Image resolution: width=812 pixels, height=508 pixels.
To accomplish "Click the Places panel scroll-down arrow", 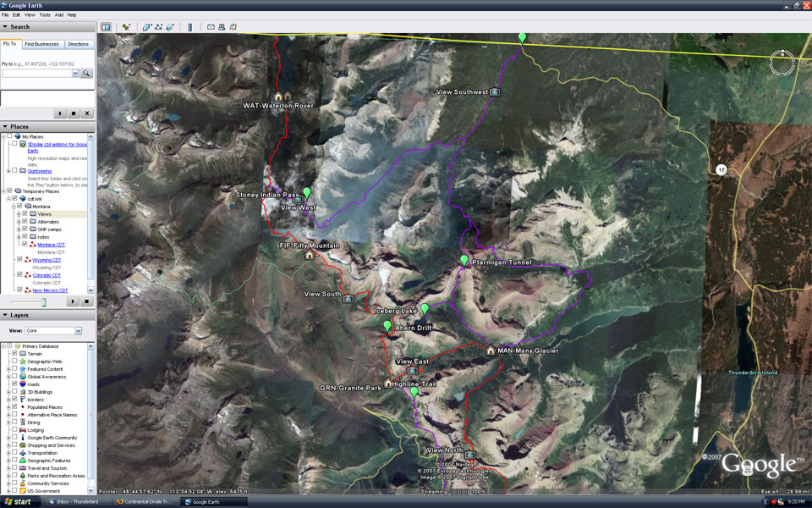I will click(x=91, y=290).
